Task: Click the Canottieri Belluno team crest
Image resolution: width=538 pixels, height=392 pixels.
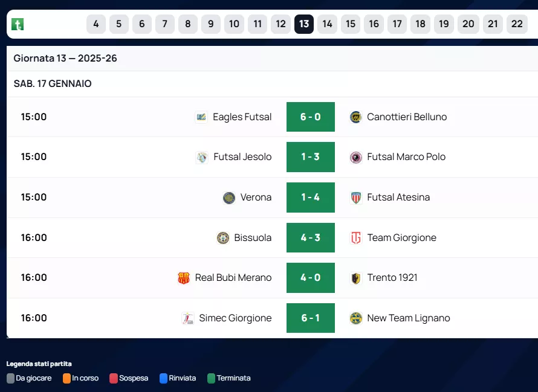Action: pyautogui.click(x=356, y=117)
